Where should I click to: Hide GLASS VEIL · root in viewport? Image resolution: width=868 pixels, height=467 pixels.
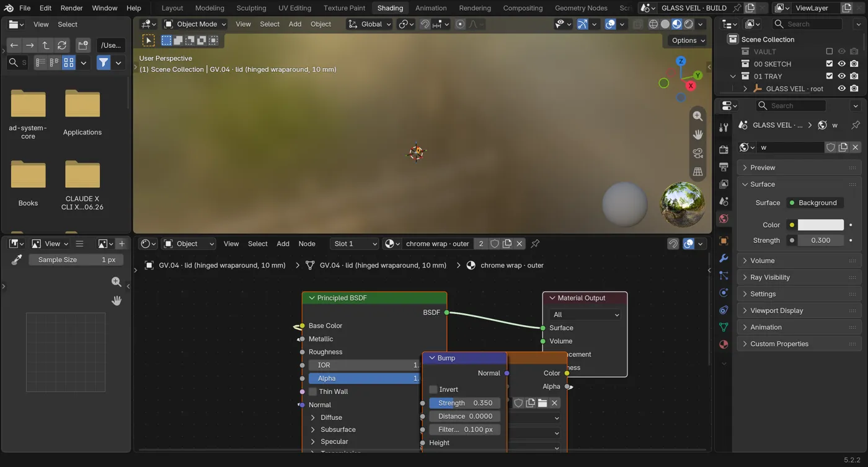tap(841, 89)
